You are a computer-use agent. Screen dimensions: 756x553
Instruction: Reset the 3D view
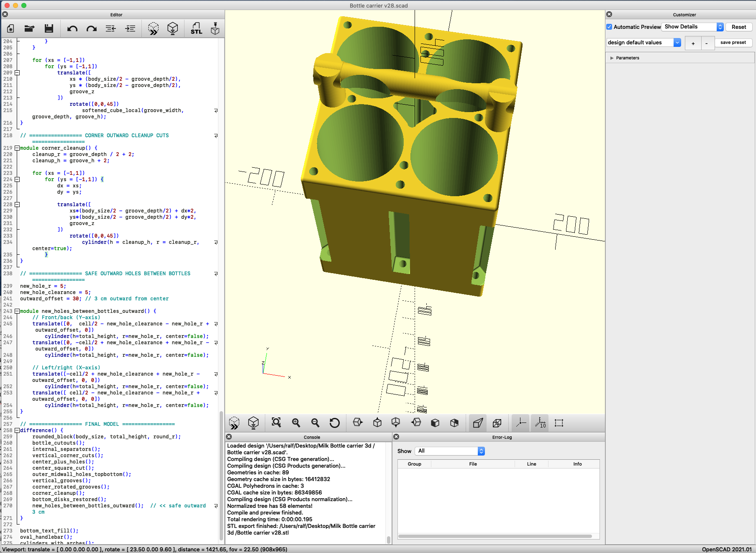coord(335,423)
